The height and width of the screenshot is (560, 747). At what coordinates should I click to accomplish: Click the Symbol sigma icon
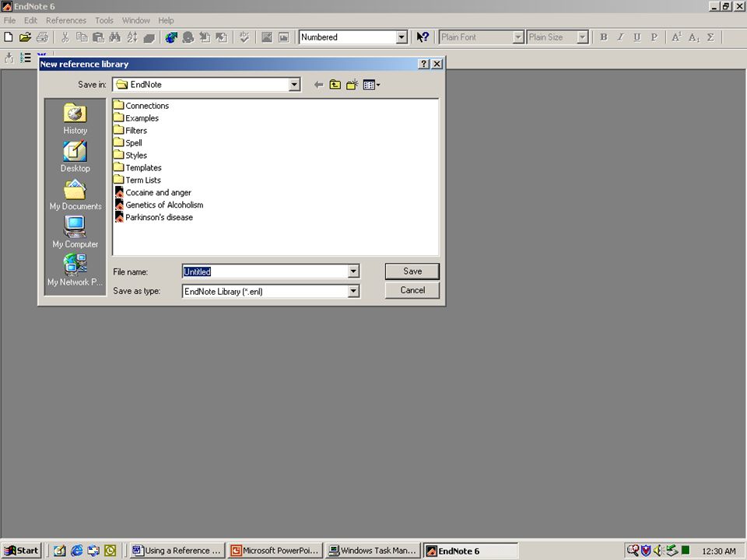click(710, 37)
